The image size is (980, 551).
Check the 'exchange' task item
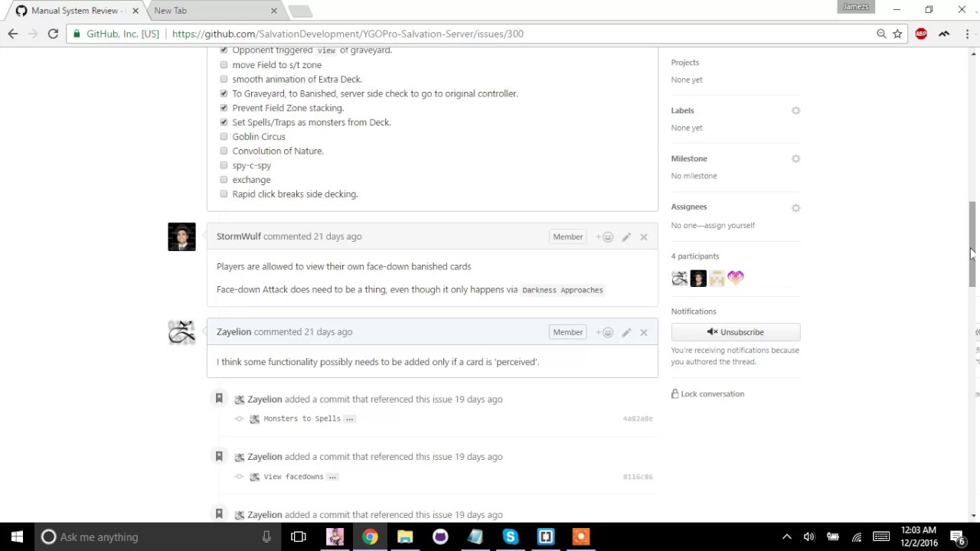tap(224, 180)
